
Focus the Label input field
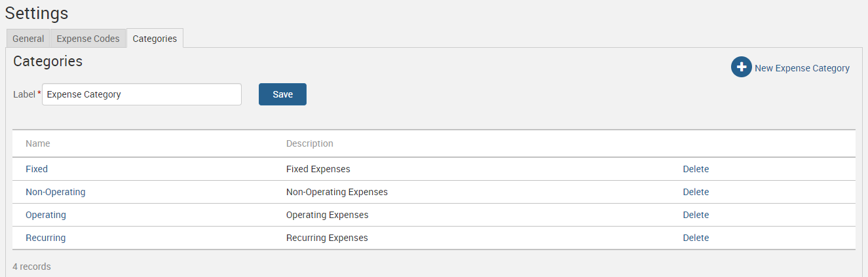pos(142,94)
